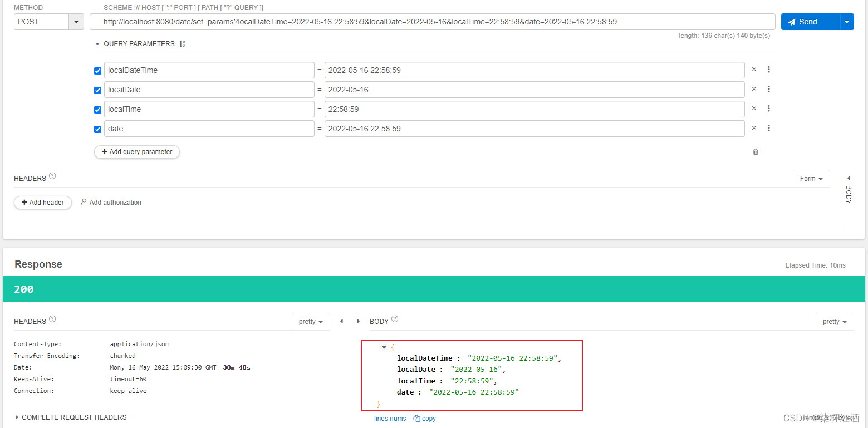Click the 200 status code
The height and width of the screenshot is (428, 868).
[x=24, y=289]
